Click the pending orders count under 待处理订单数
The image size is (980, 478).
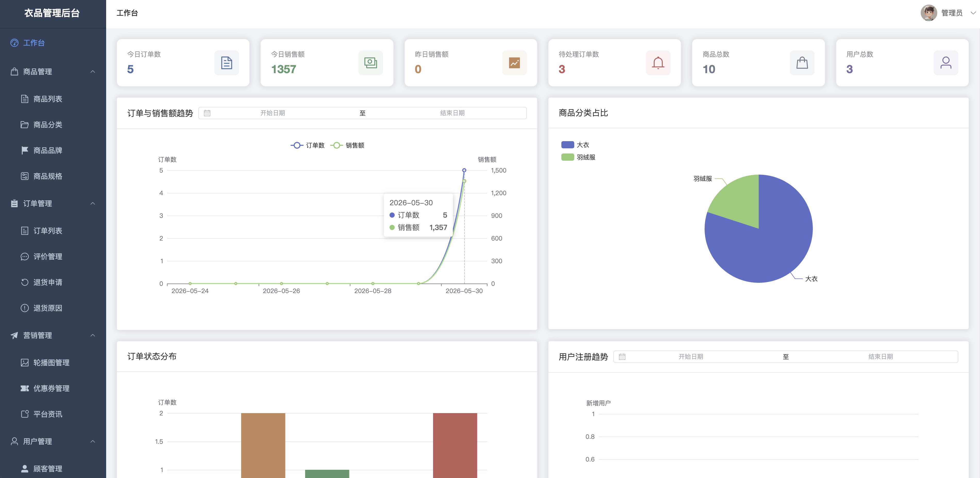tap(562, 69)
